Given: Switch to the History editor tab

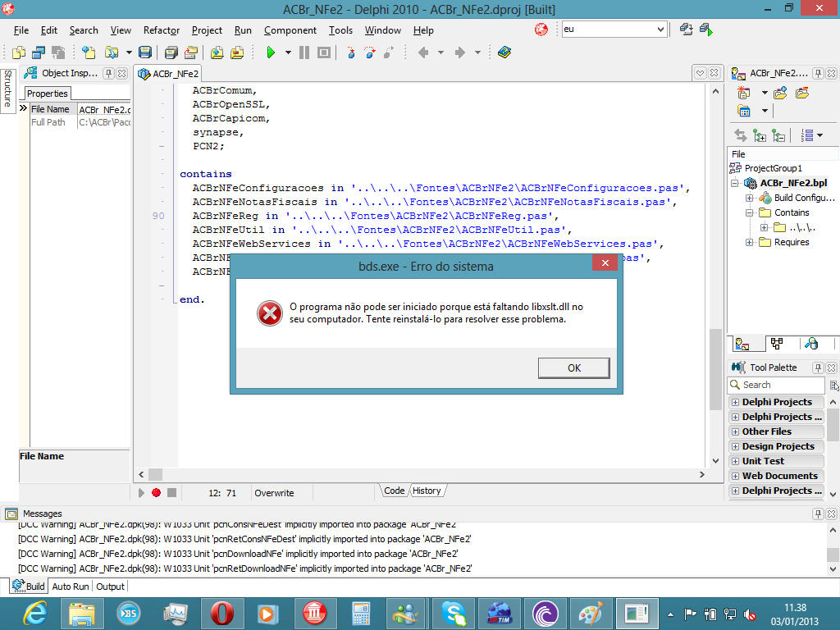Looking at the screenshot, I should coord(427,491).
